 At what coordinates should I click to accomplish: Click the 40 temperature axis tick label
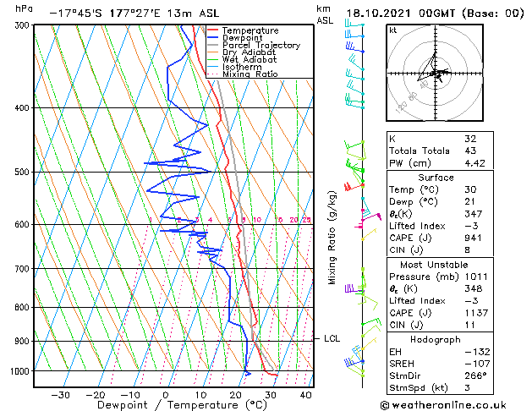click(306, 395)
